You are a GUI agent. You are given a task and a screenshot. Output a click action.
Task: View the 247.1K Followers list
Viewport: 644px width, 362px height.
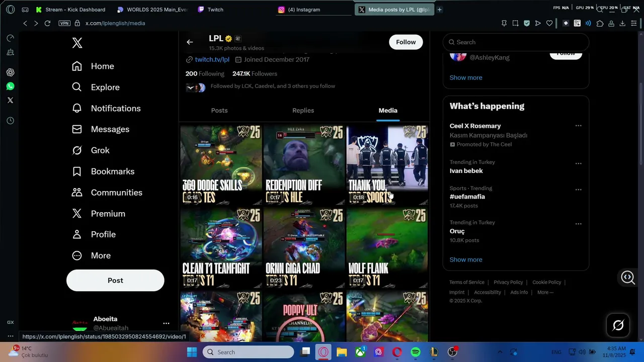(255, 73)
